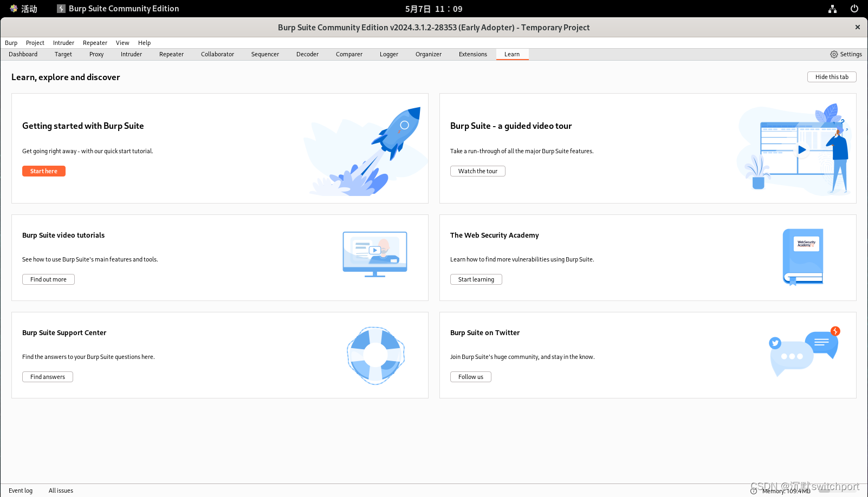Click the Hide this tab button
868x497 pixels.
(x=832, y=77)
